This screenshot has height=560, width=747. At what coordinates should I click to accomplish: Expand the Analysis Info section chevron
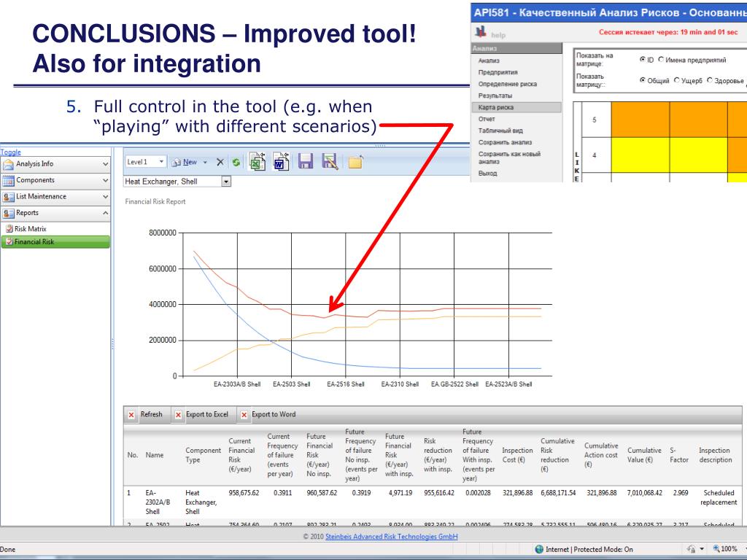click(x=105, y=164)
